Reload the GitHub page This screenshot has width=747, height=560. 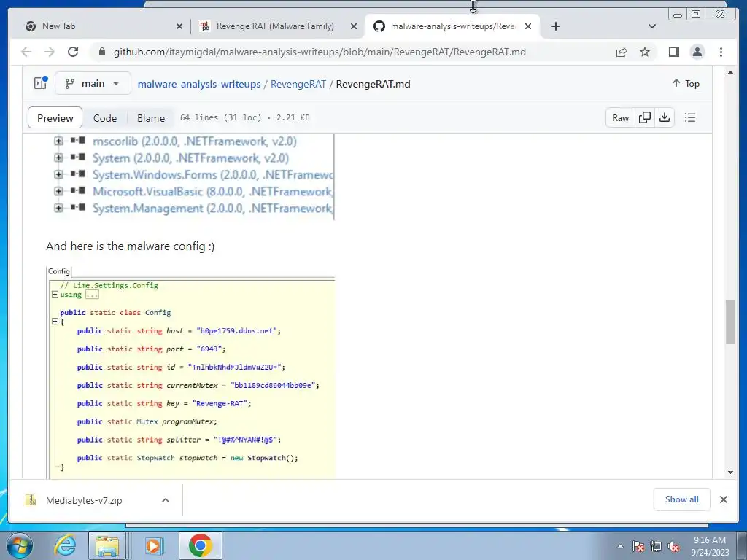pos(72,52)
